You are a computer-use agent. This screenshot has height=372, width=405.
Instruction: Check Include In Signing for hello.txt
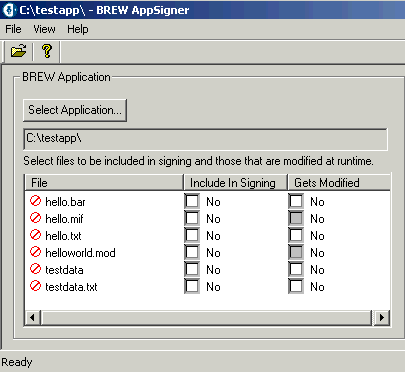tap(192, 235)
